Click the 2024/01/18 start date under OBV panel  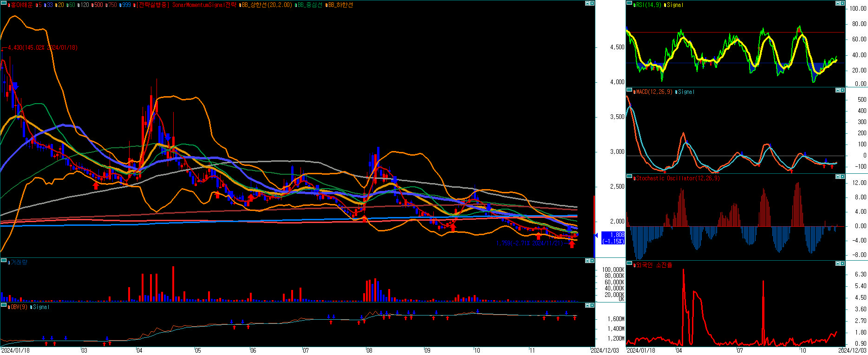click(x=15, y=350)
